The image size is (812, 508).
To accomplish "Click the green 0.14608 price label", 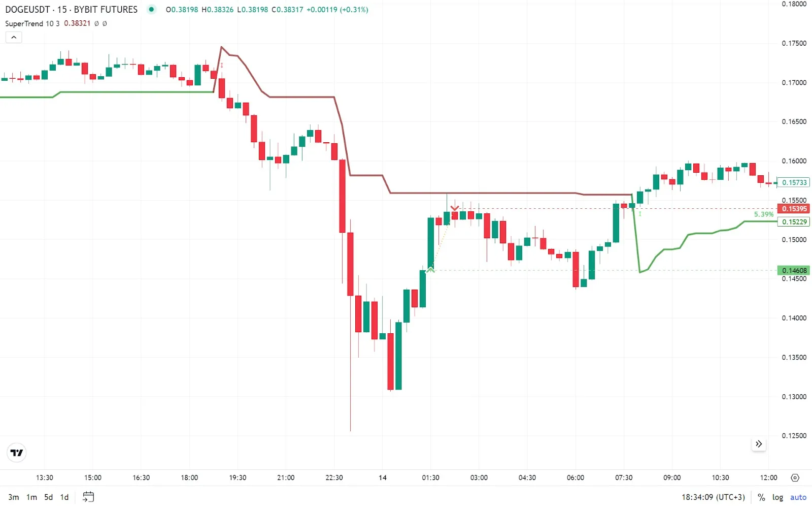I will [x=794, y=271].
